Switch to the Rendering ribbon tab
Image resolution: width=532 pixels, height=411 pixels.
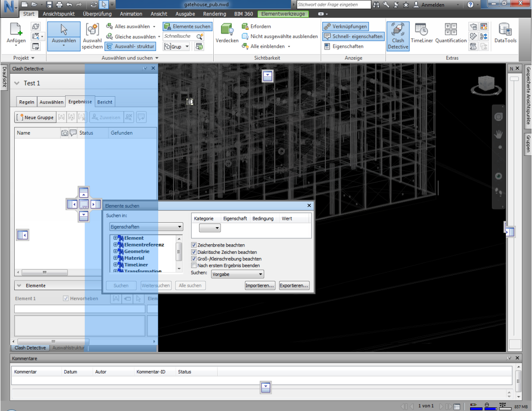(x=215, y=14)
